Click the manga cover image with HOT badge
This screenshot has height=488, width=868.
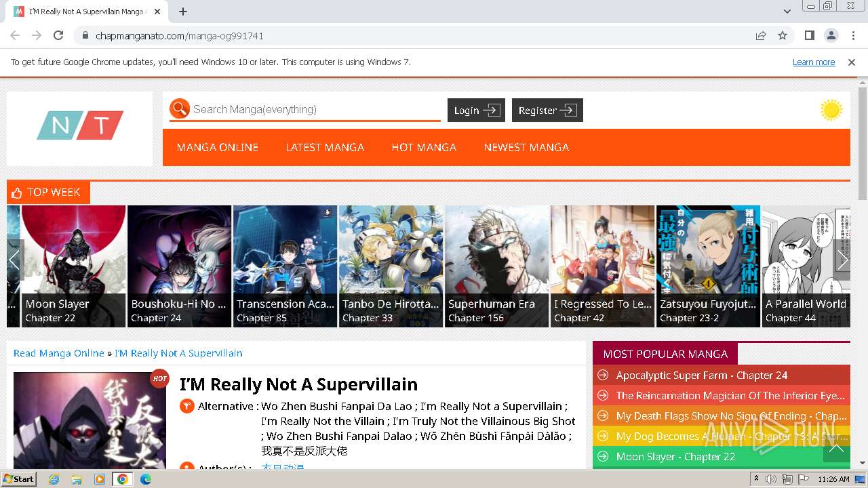point(90,420)
